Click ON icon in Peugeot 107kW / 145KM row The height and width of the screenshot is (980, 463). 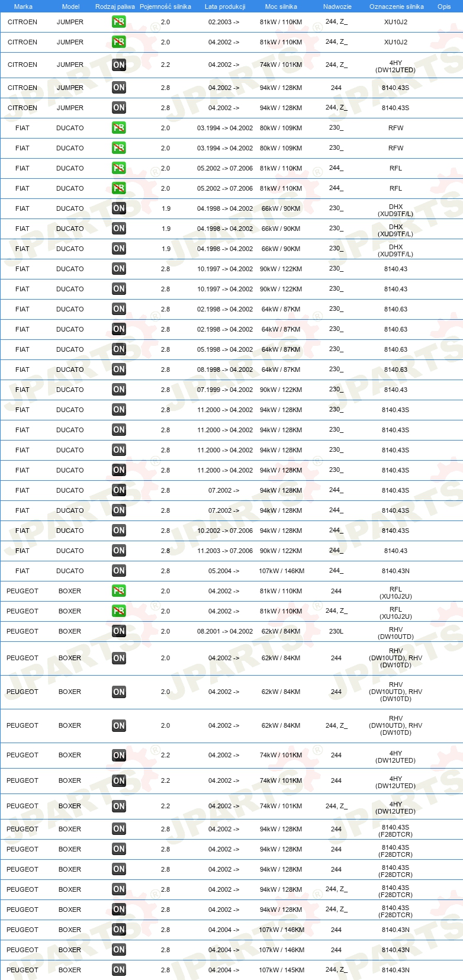tap(119, 970)
